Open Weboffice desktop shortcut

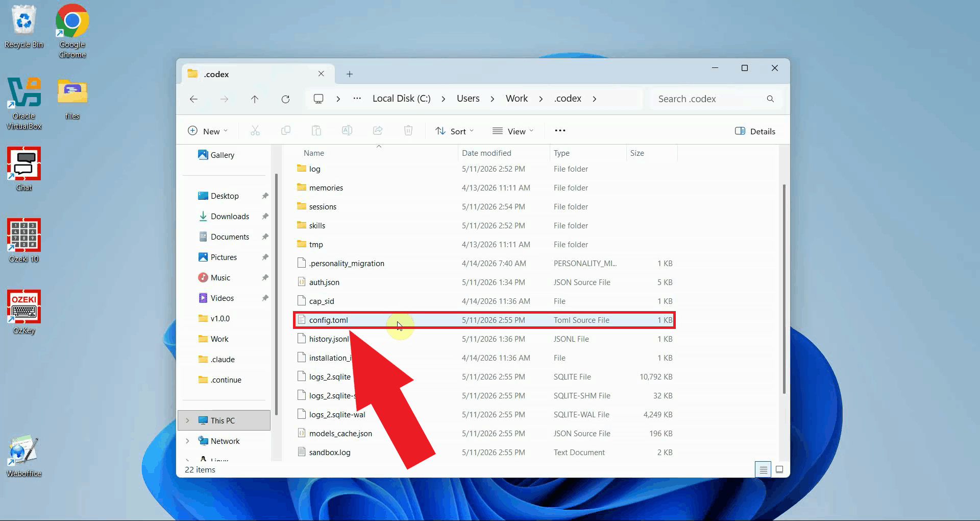[x=24, y=455]
